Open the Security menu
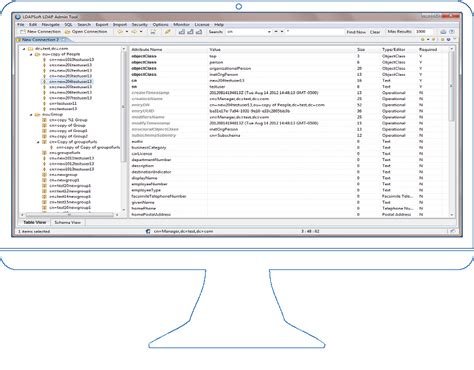Viewport: 474px width, 370px height. coord(139,25)
